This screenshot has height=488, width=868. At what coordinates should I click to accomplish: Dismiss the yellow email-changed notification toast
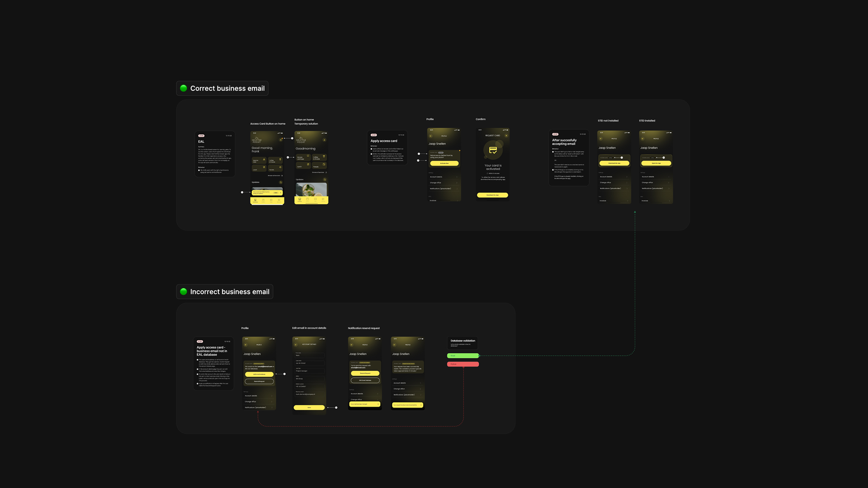(378, 404)
